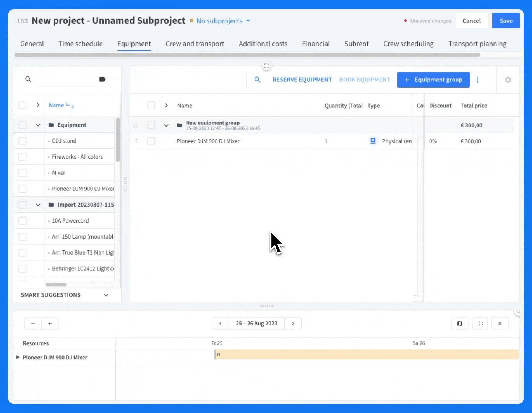The height and width of the screenshot is (413, 532).
Task: Collapse the New equipment group row
Action: point(166,125)
